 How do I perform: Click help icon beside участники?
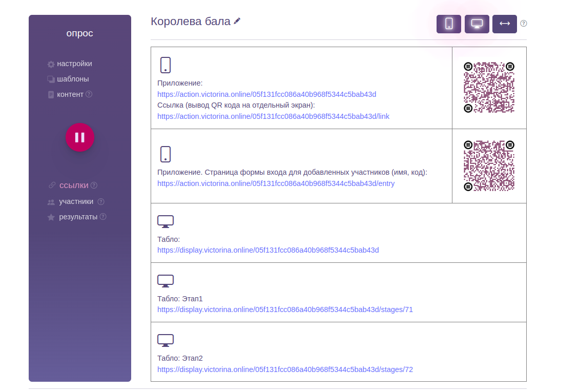(101, 201)
